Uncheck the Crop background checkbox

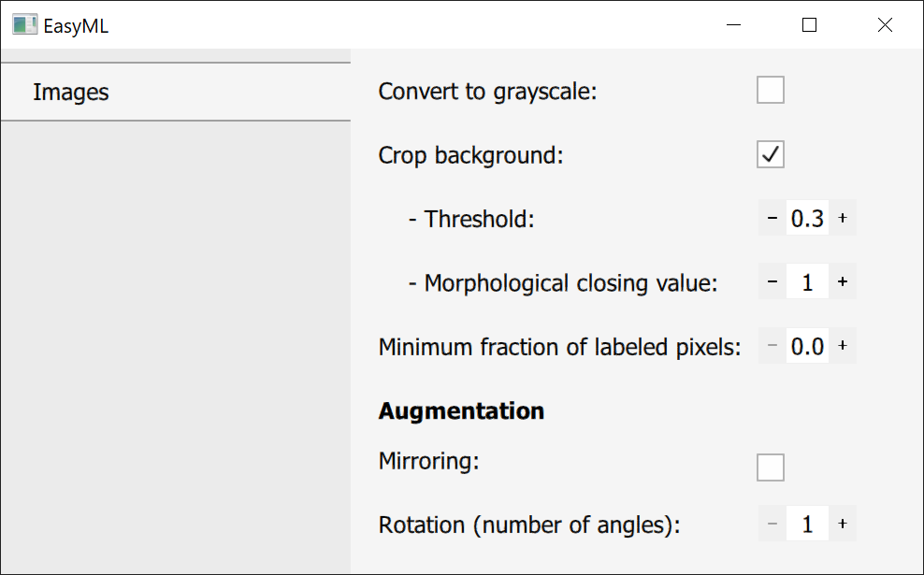[771, 154]
